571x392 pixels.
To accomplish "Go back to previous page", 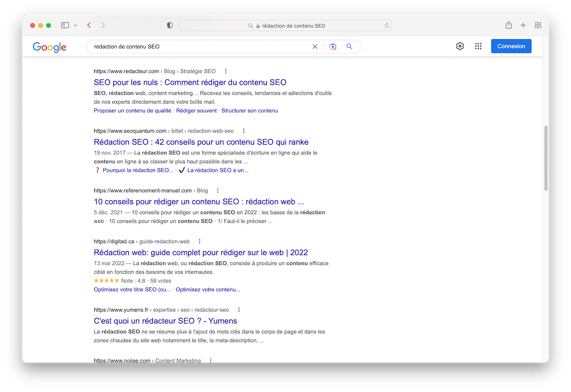I will click(89, 25).
